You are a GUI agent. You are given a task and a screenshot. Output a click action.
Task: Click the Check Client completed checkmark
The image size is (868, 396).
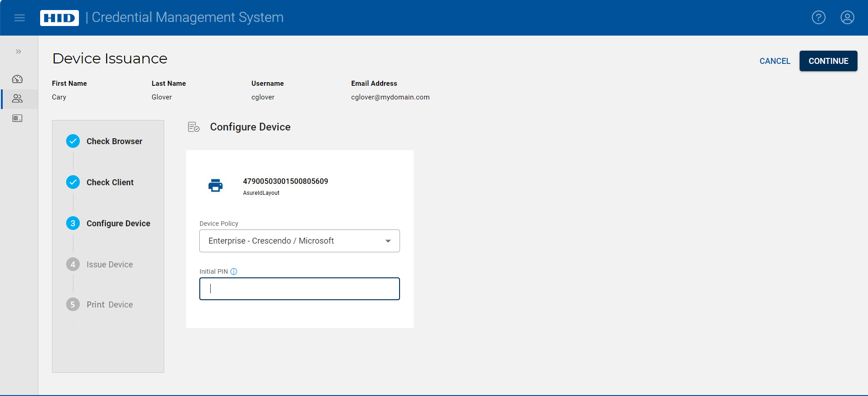[73, 182]
